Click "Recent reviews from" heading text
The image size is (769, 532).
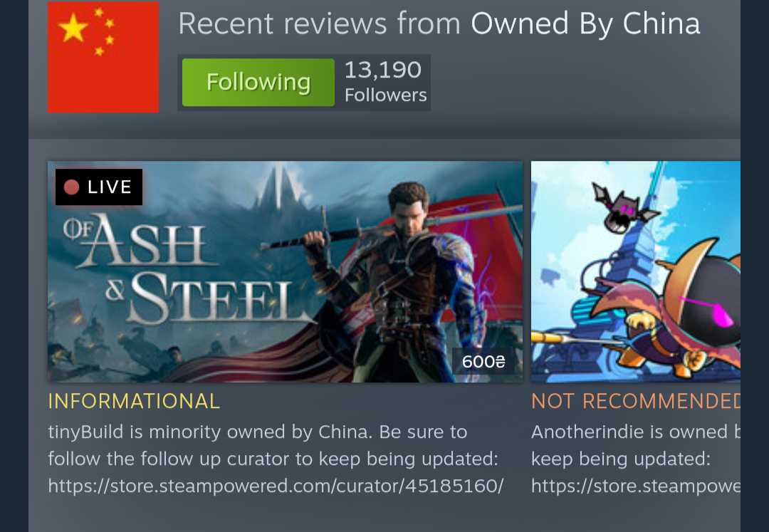pos(319,24)
